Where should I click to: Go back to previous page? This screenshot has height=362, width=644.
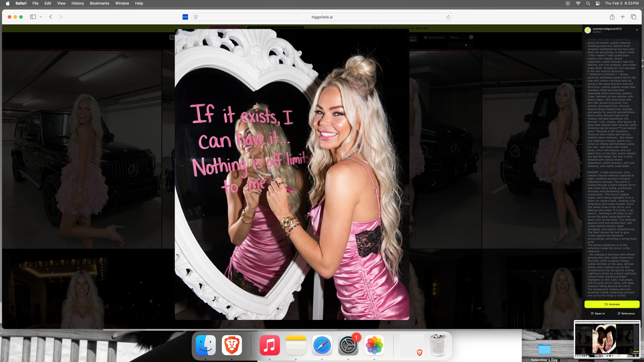click(x=51, y=17)
